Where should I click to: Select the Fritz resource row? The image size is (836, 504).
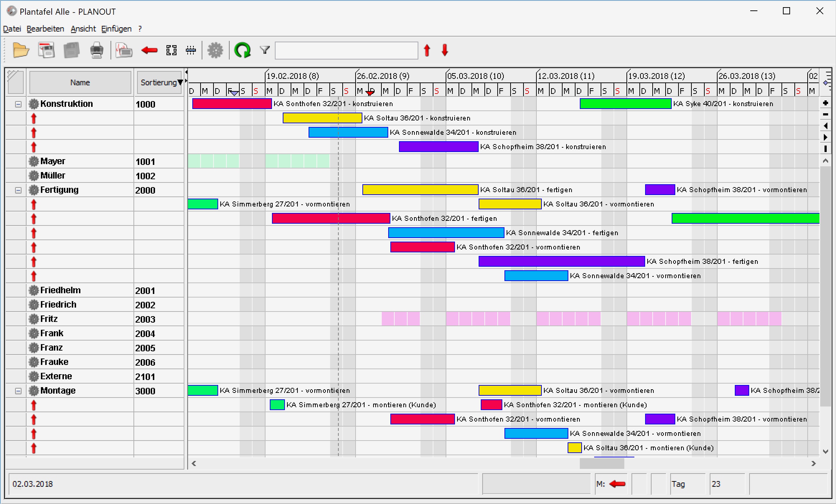(49, 319)
